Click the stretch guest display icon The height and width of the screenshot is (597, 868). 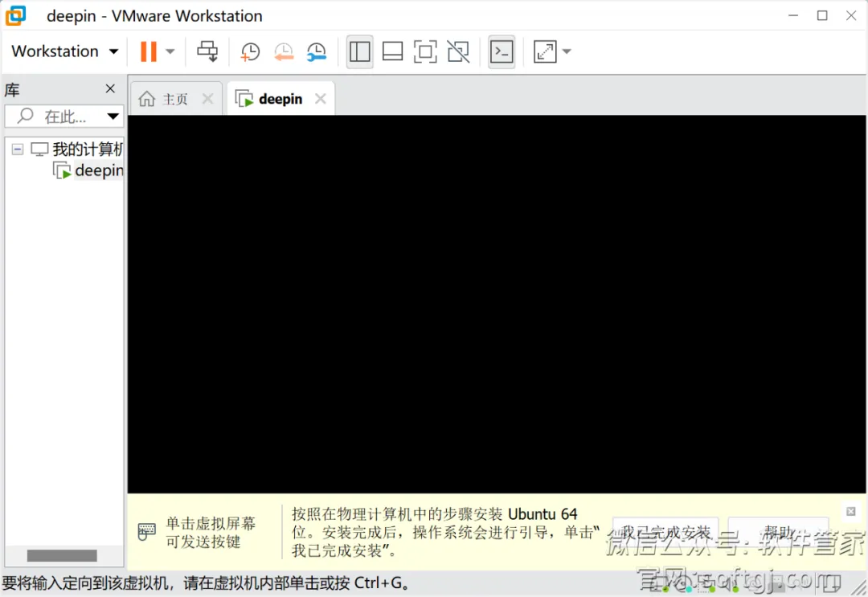[545, 51]
